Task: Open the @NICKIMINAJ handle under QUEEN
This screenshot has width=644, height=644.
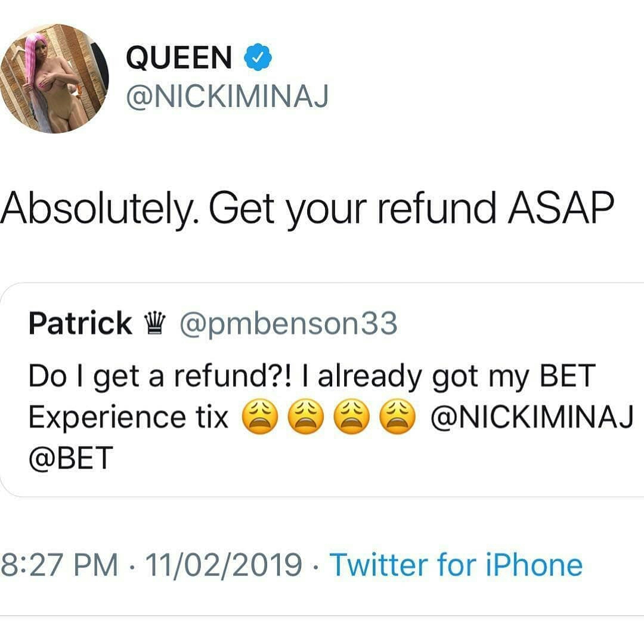Action: pyautogui.click(x=228, y=97)
